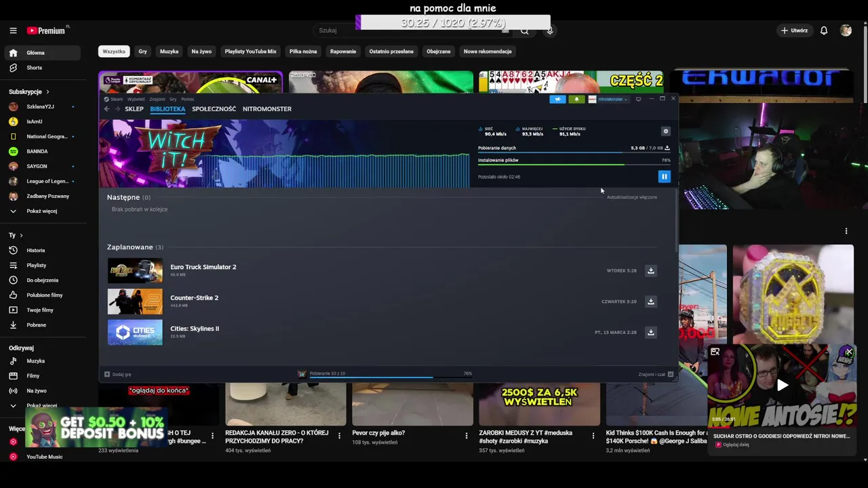
Task: Open Główna in YouTube sidebar
Action: (x=42, y=53)
